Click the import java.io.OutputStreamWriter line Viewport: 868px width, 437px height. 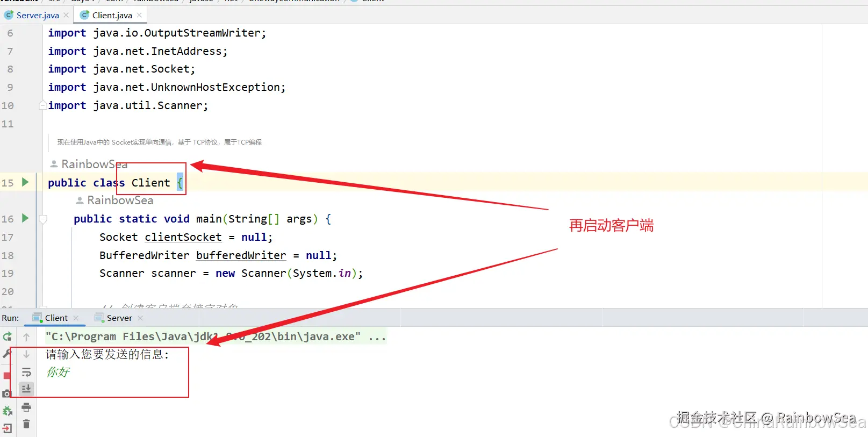click(157, 33)
